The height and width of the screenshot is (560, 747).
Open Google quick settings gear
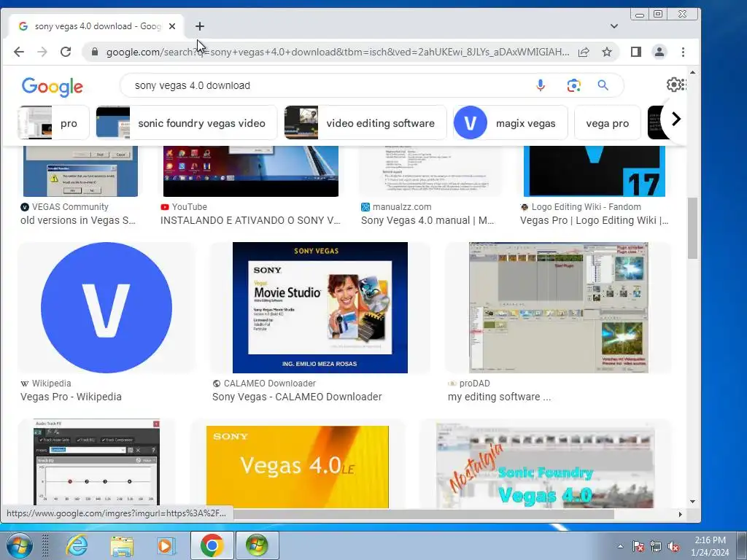click(676, 85)
